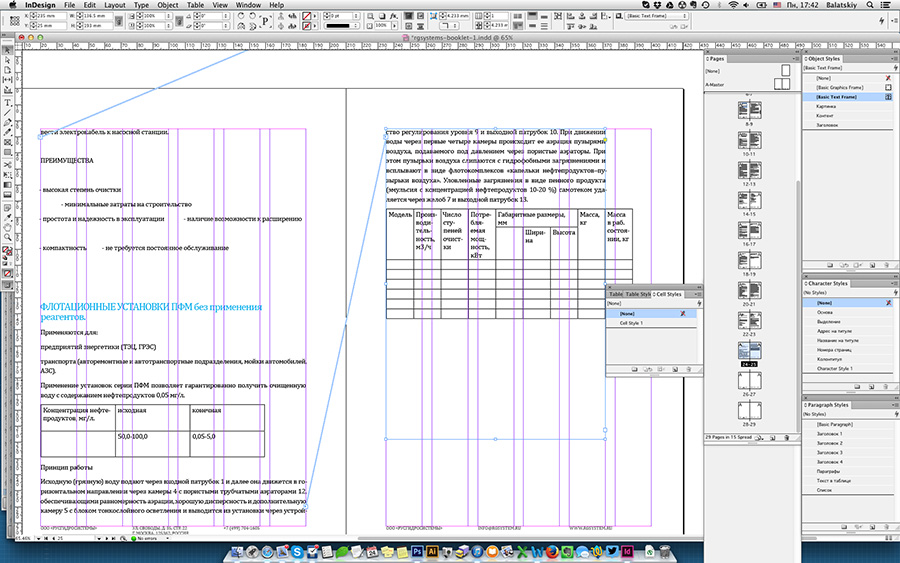The height and width of the screenshot is (563, 900).
Task: Select pages 20-21 spread thumbnail
Action: pyautogui.click(x=749, y=291)
